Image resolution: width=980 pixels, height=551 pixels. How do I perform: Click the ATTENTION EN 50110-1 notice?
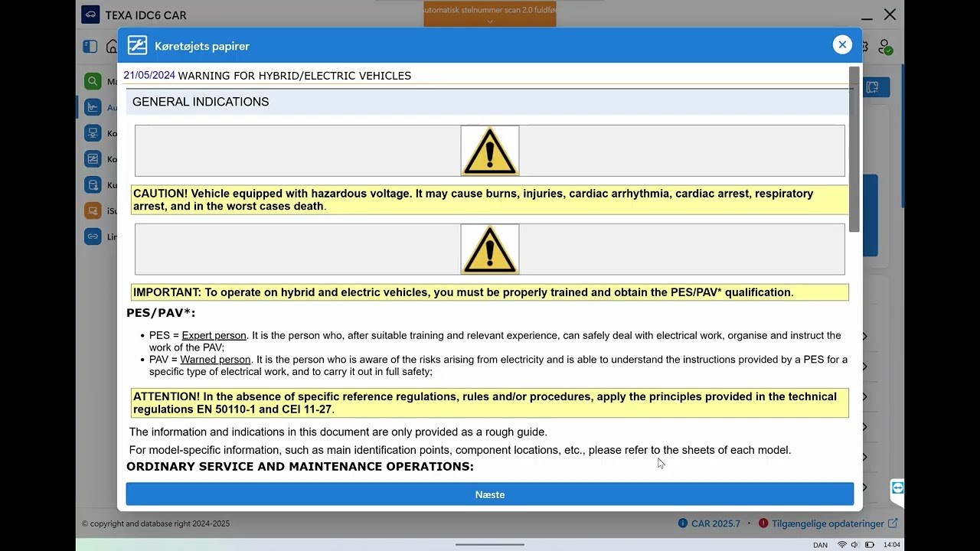tap(490, 403)
